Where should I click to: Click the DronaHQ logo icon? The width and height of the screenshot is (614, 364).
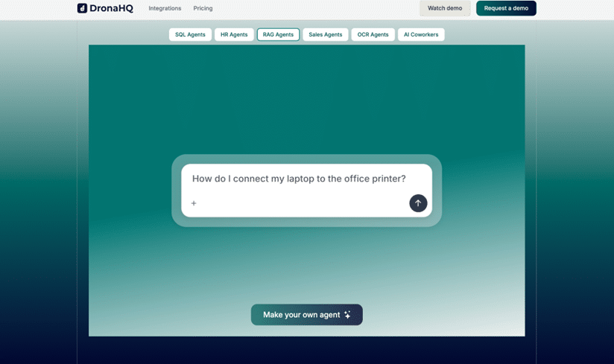point(82,8)
